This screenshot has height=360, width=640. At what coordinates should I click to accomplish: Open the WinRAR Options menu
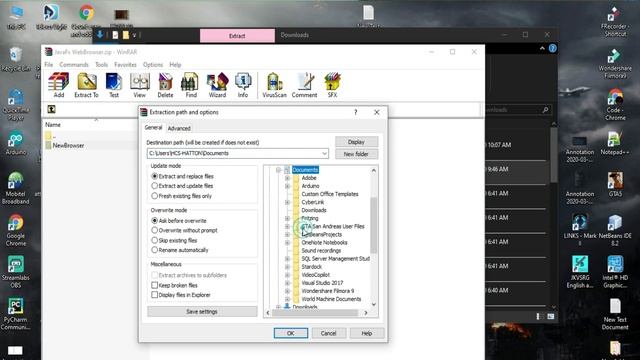point(153,64)
